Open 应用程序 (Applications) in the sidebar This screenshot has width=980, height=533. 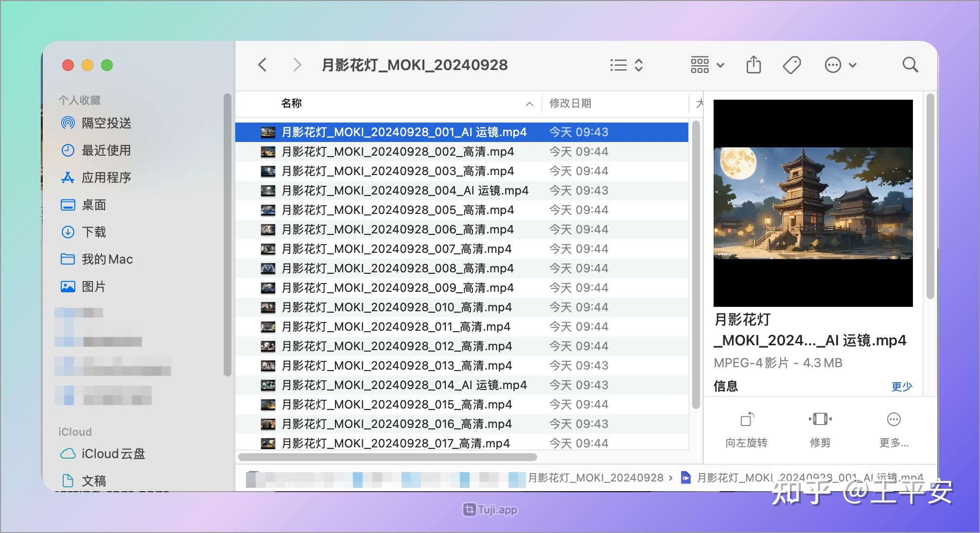pyautogui.click(x=106, y=178)
